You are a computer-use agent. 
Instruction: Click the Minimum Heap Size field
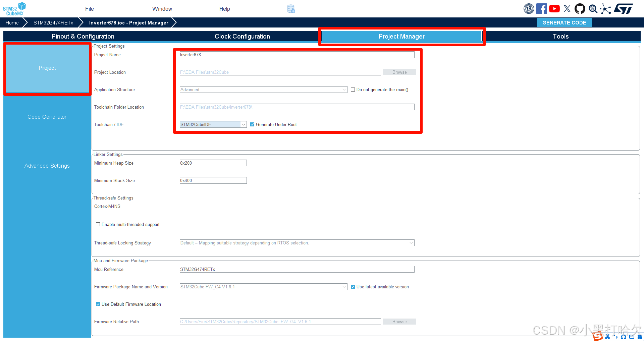[x=213, y=163]
